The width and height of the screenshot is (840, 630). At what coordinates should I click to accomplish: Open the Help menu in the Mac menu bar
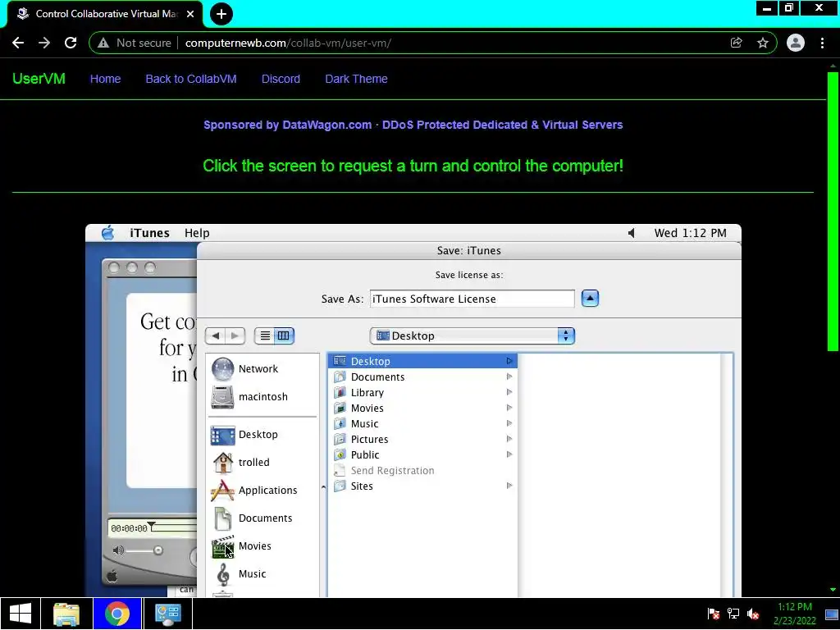pos(197,233)
